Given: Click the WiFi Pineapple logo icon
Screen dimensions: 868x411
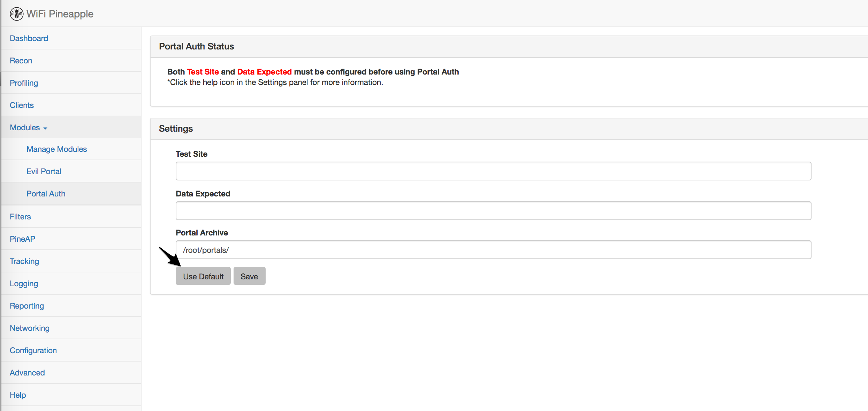Looking at the screenshot, I should 16,14.
